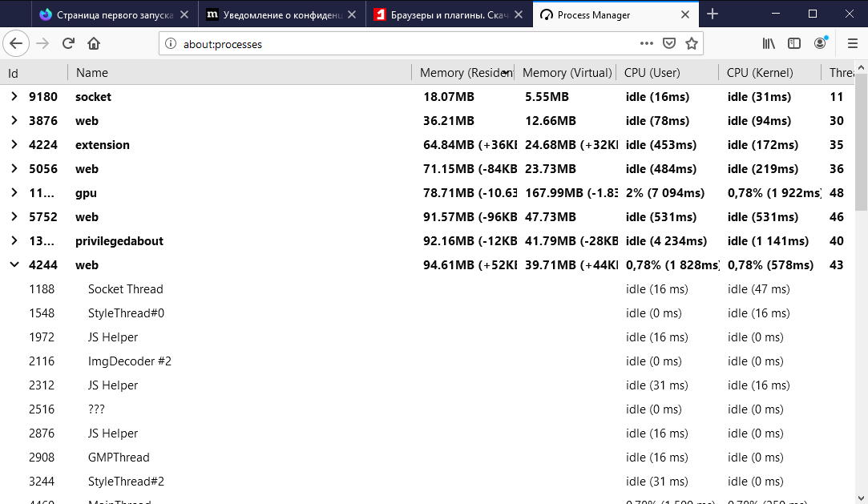Select the StyleThread#2 thread row
The width and height of the screenshot is (868, 504).
click(427, 482)
